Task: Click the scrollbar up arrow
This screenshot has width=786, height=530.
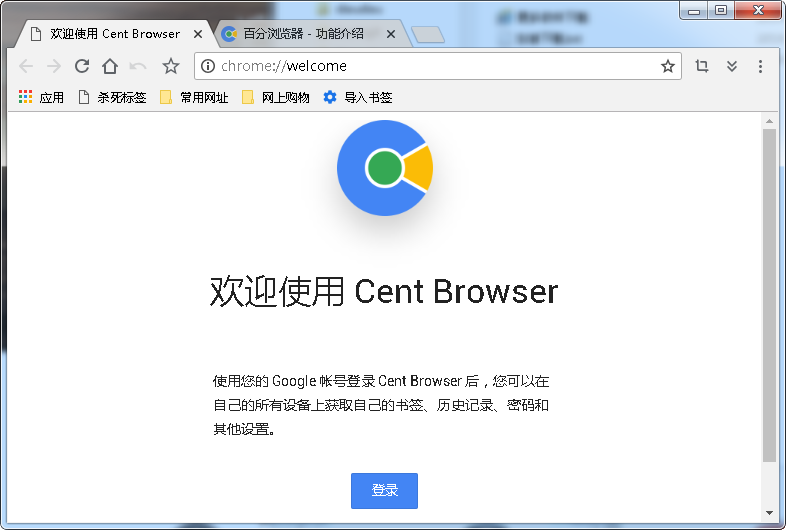Action: (x=769, y=121)
